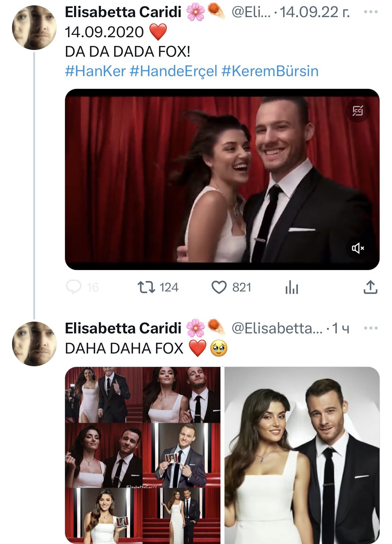This screenshot has height=544, width=392.
Task: Open the right-hand couple portrait photo
Action: (302, 455)
